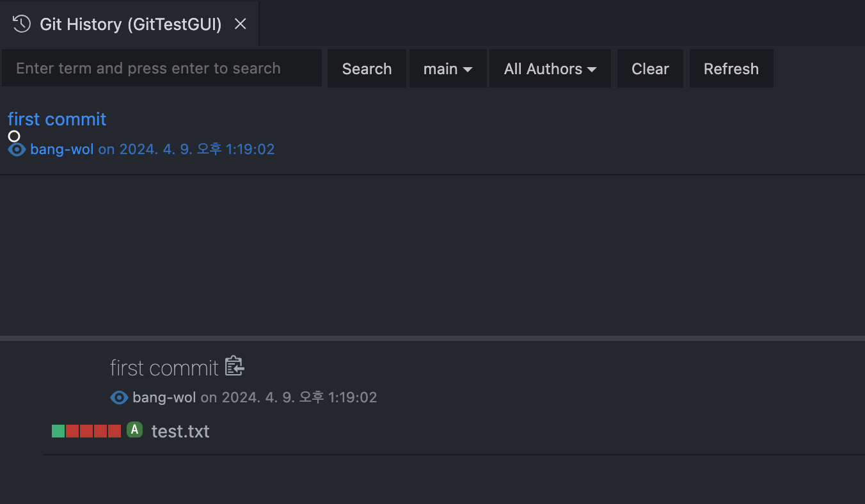The image size is (865, 504).
Task: Click author bang-wol in commit list
Action: (x=62, y=150)
